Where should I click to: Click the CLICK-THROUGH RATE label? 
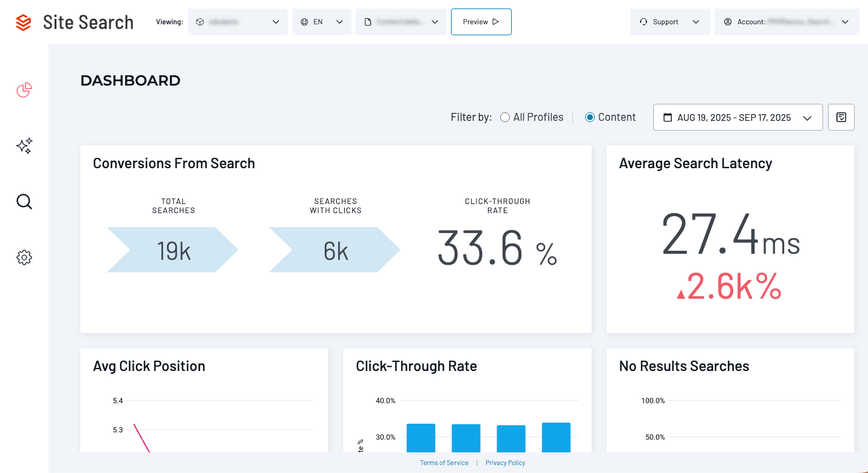pyautogui.click(x=498, y=206)
